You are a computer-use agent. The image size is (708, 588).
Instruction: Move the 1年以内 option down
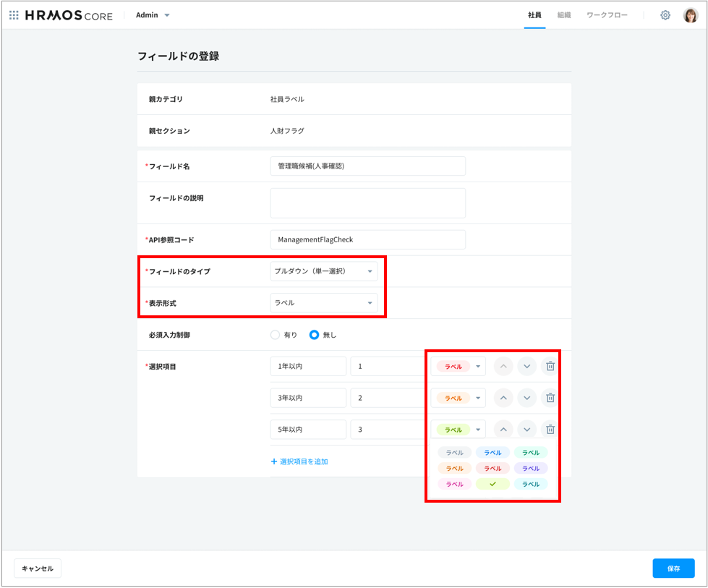click(526, 366)
